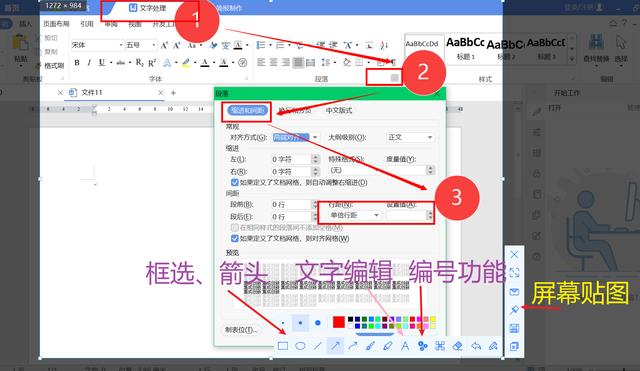Select the ellipse shape tool in the screenshot toolbar
The width and height of the screenshot is (640, 371).
[x=300, y=346]
